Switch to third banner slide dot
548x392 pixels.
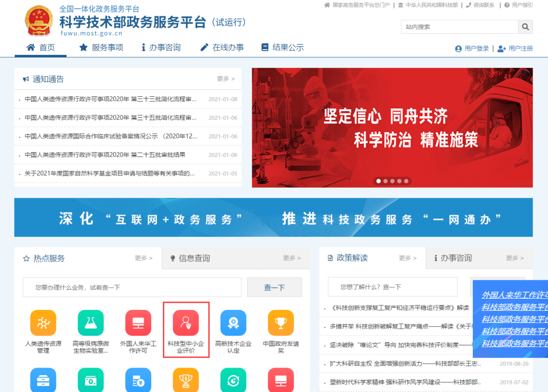click(x=392, y=181)
